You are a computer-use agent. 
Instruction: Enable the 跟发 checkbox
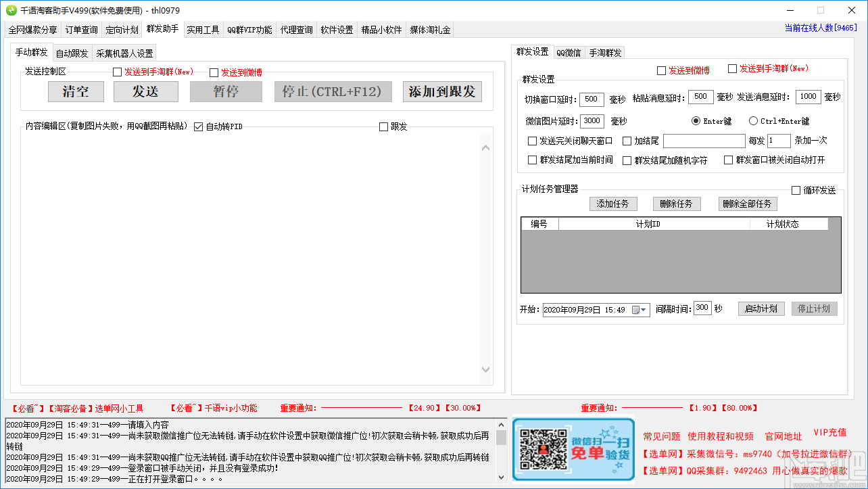click(384, 126)
